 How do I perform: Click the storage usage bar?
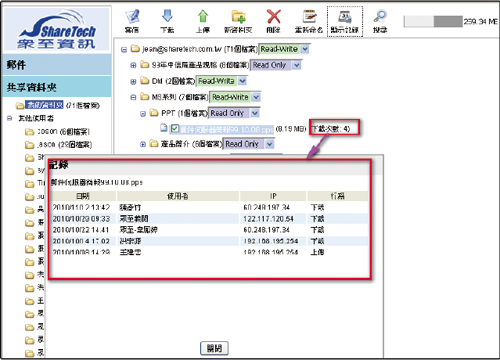[x=433, y=21]
